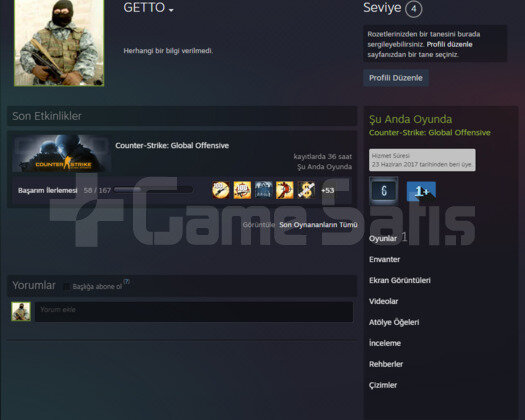Viewport: 525px width, 420px height.
Task: Open the first achievement icon
Action: pyautogui.click(x=221, y=190)
